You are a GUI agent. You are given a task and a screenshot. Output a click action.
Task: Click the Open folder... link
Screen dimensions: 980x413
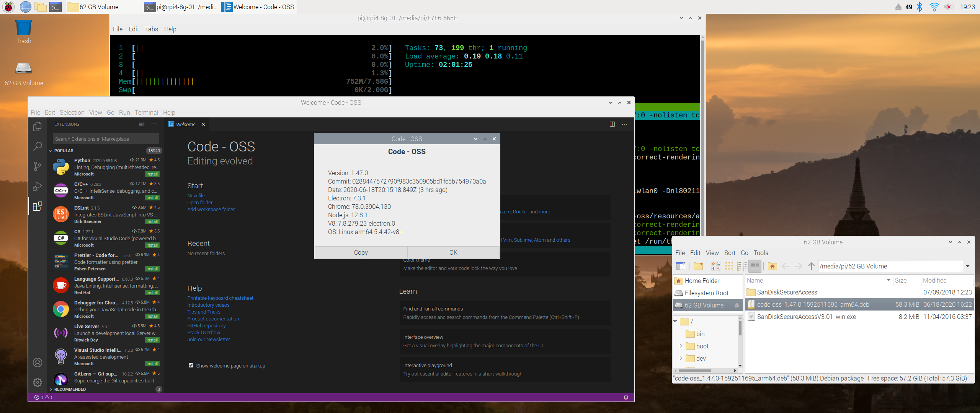point(201,202)
